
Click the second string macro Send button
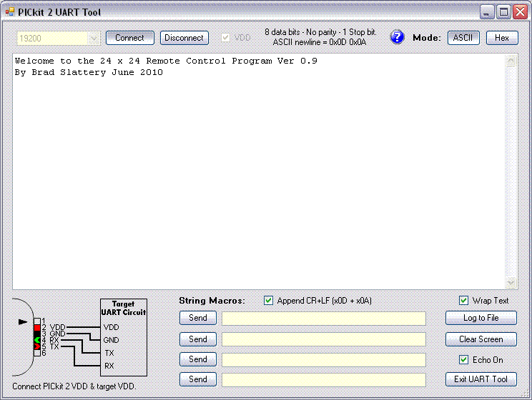tap(198, 339)
